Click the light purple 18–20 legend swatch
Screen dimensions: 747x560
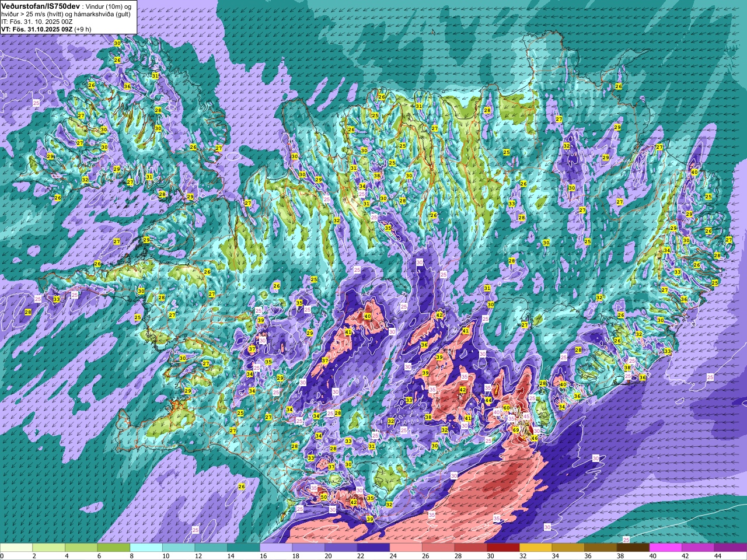(308, 548)
